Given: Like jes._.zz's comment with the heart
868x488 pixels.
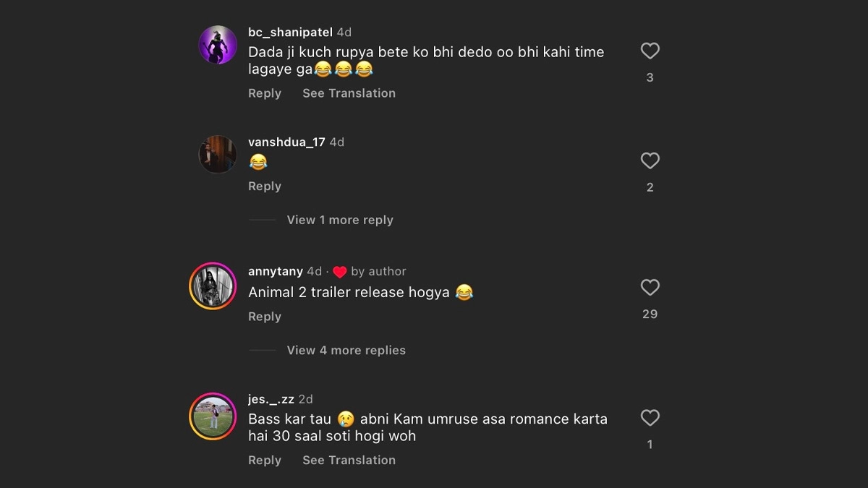Looking at the screenshot, I should [x=650, y=417].
